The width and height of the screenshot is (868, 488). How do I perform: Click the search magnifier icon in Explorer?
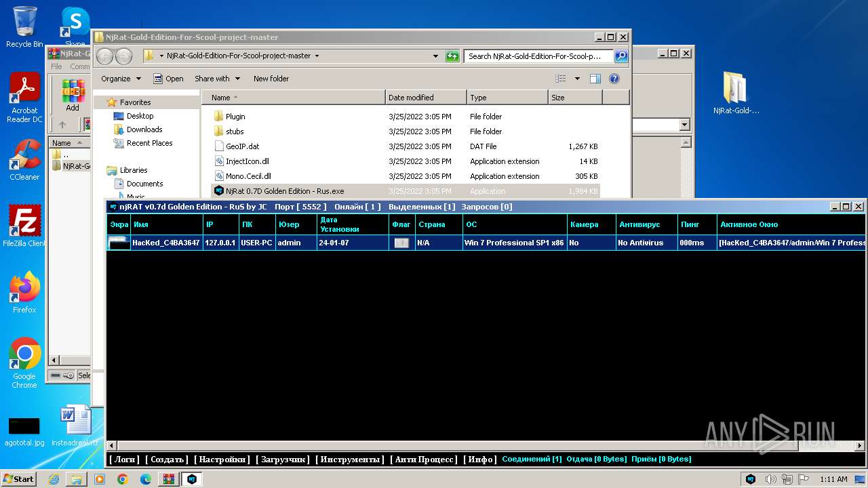pos(621,56)
